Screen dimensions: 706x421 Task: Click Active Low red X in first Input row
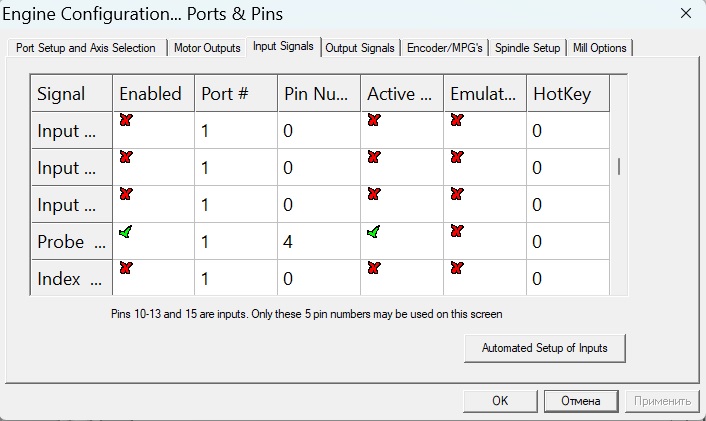pyautogui.click(x=374, y=120)
